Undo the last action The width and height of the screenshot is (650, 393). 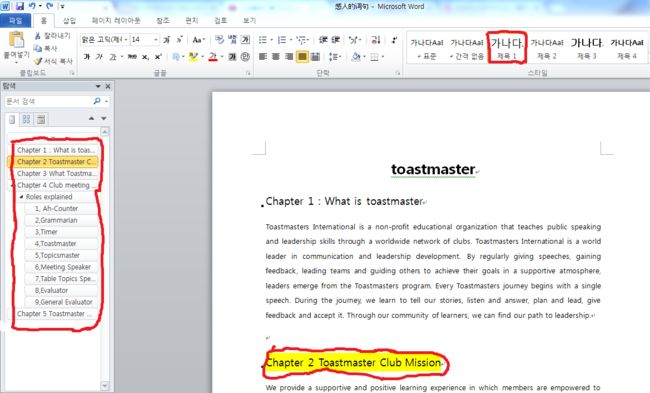(32, 6)
